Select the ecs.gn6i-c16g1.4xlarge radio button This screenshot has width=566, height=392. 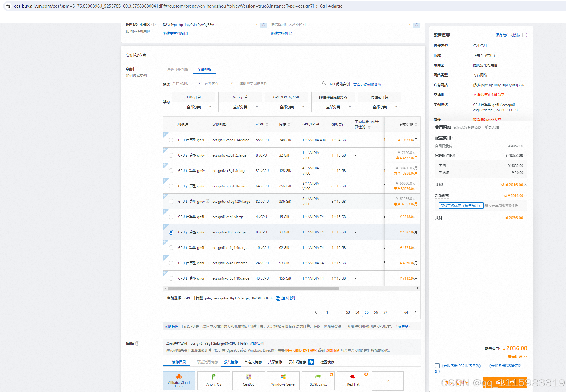(x=171, y=248)
